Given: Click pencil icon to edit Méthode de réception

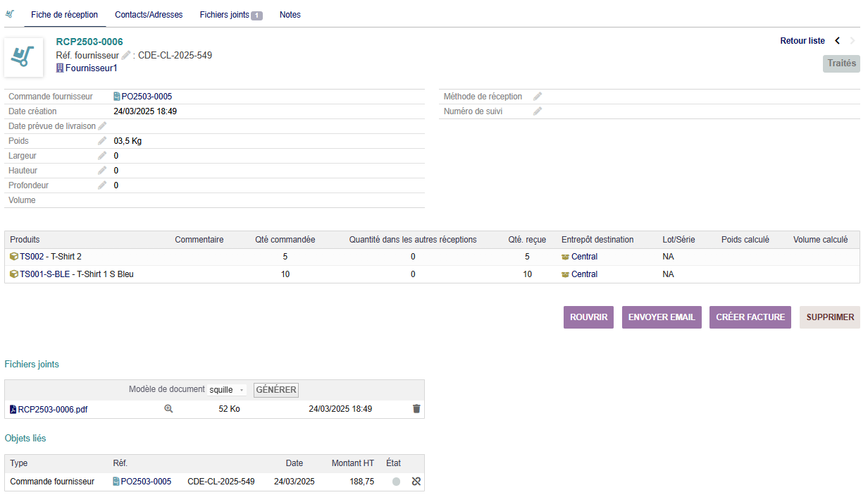Looking at the screenshot, I should pos(538,97).
